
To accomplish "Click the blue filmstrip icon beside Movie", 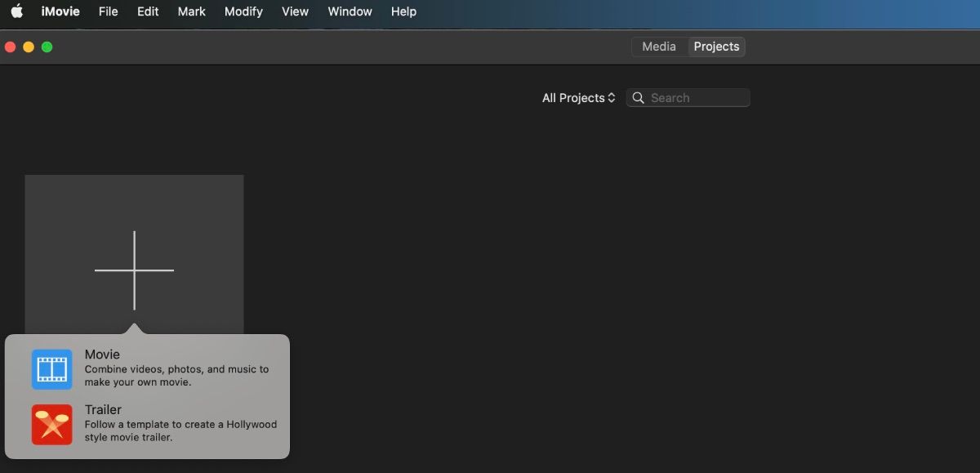I will tap(51, 368).
